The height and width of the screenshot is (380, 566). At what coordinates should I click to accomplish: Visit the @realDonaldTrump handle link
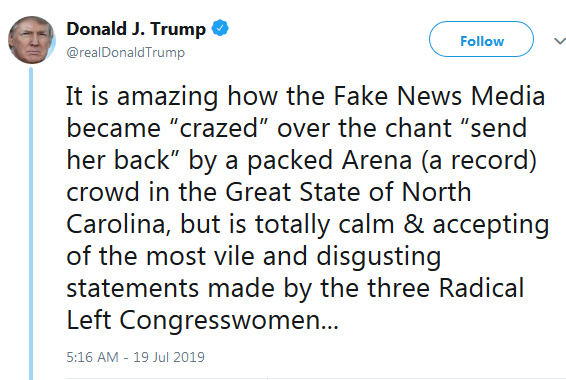coord(126,53)
